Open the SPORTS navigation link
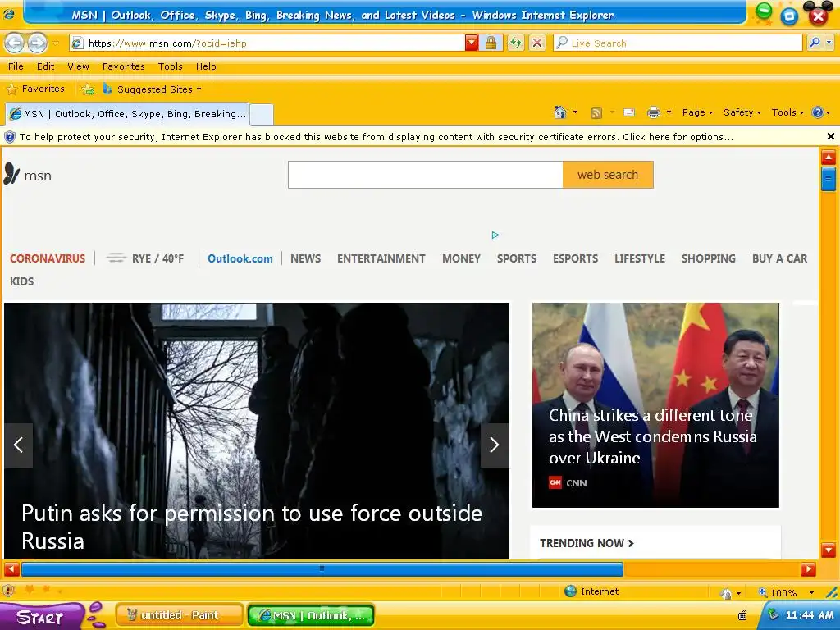Screen dimensions: 840x630 517,258
